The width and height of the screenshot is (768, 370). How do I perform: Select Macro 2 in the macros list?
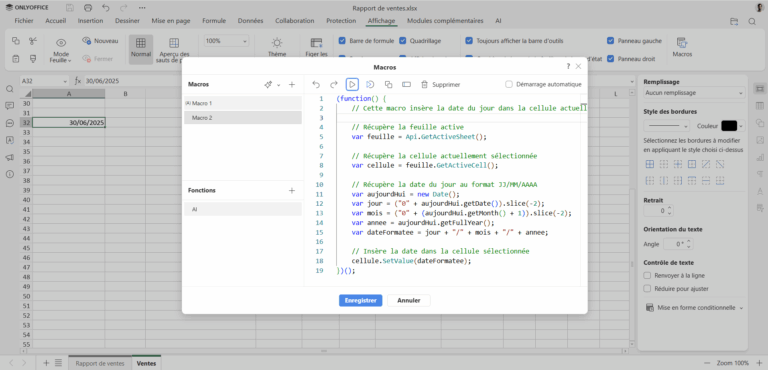(x=243, y=118)
